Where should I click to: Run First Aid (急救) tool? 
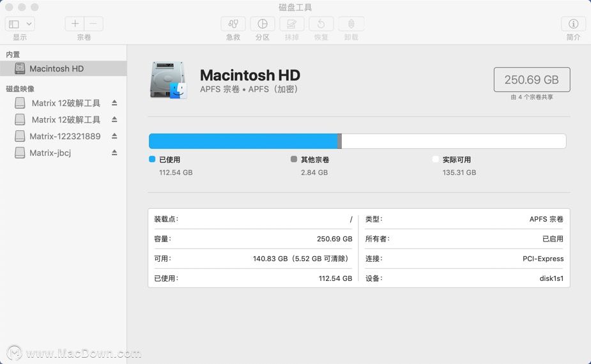pyautogui.click(x=233, y=24)
